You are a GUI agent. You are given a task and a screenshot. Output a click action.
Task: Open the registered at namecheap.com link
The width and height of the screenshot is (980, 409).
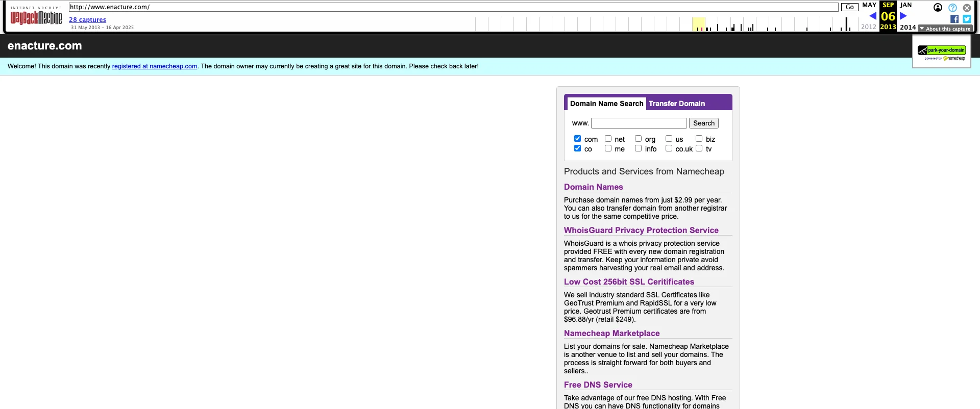(x=154, y=66)
